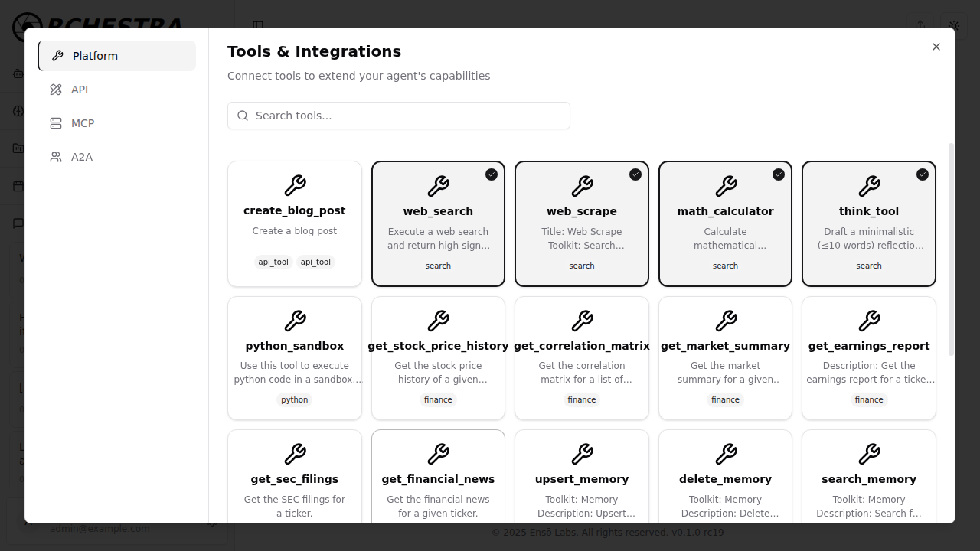980x551 pixels.
Task: Uncheck the web_scrape tool checkmark
Action: coord(635,174)
